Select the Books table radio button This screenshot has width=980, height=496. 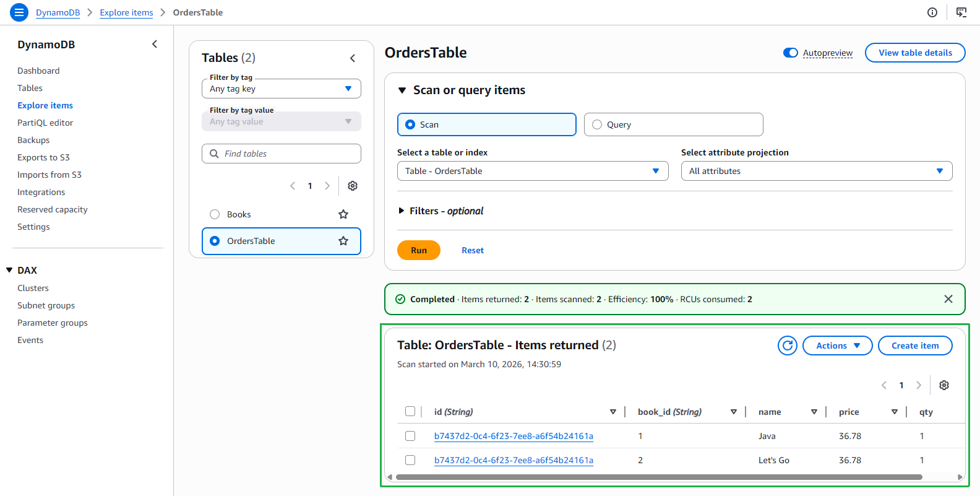pyautogui.click(x=215, y=214)
